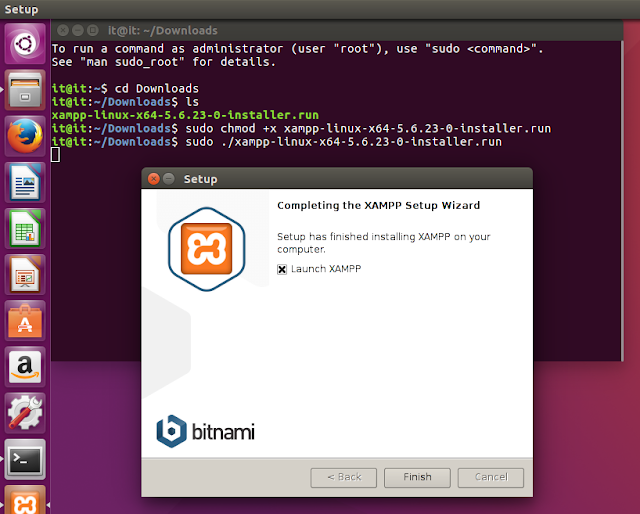
Task: Click the 'Setup has finished installing XAMPP' message
Action: click(384, 243)
